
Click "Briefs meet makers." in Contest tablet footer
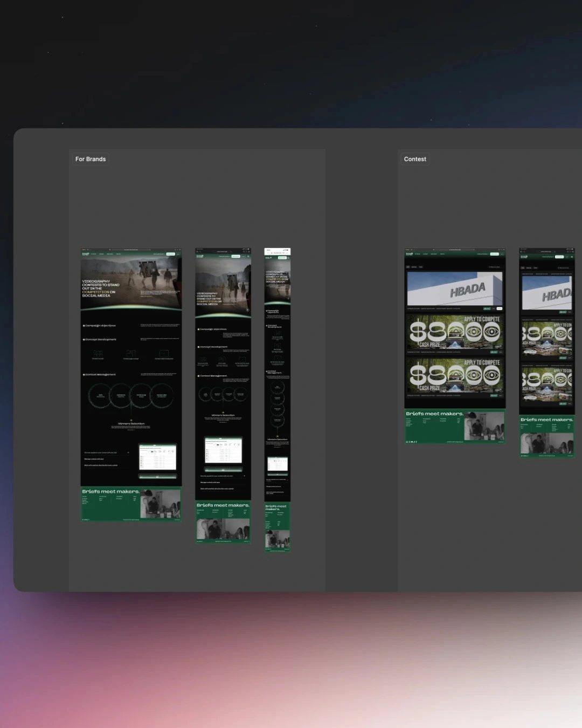tap(547, 420)
